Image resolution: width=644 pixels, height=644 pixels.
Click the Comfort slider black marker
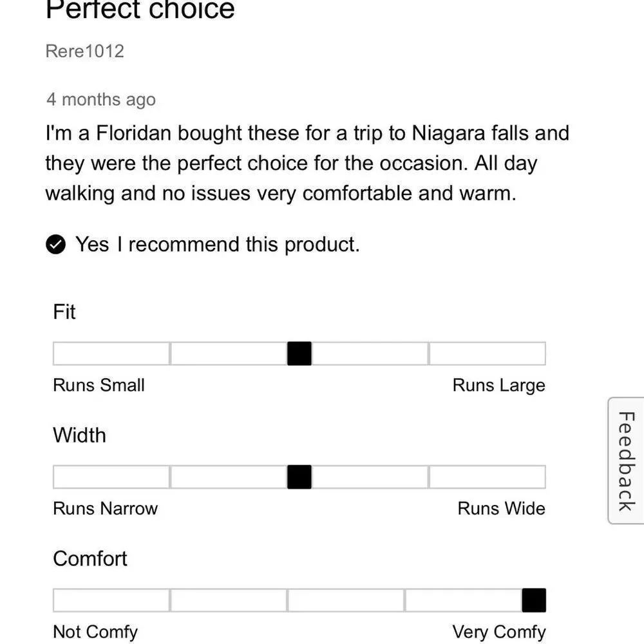534,600
